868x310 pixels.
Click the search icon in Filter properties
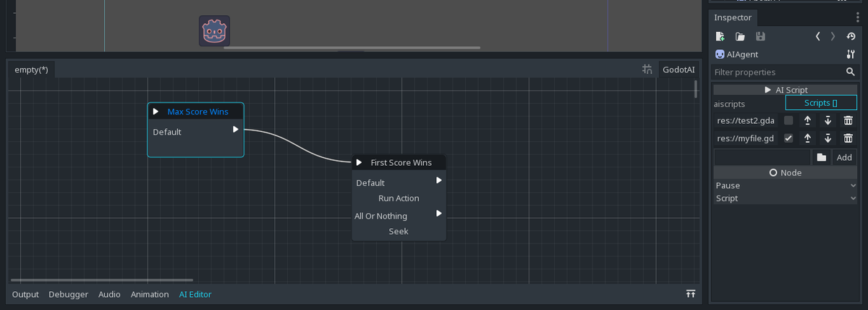[851, 72]
